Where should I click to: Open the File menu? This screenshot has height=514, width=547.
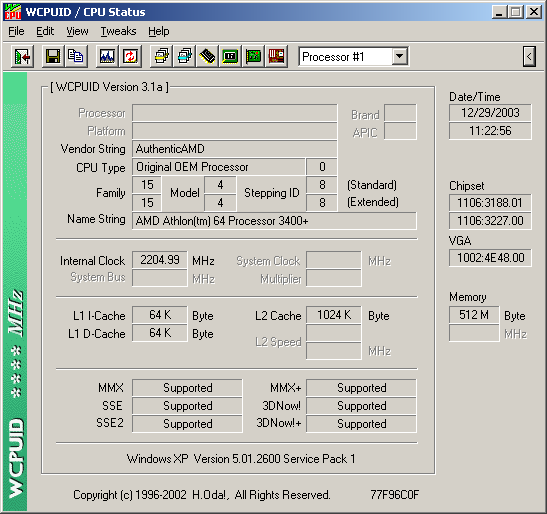(x=16, y=31)
